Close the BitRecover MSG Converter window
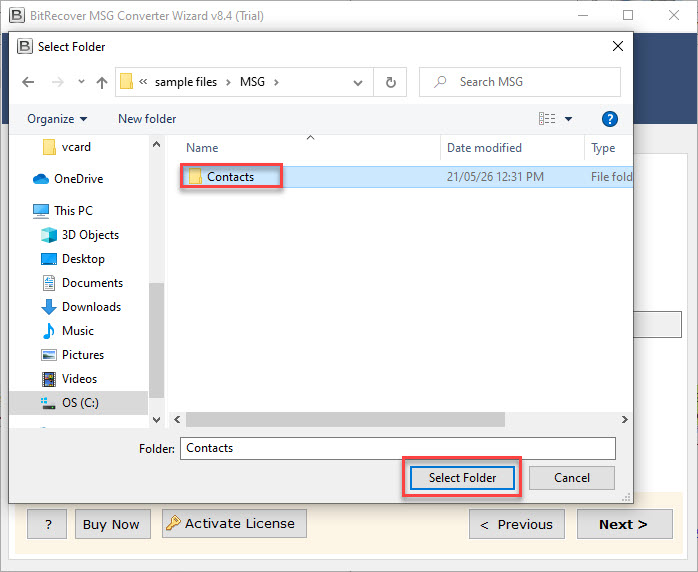This screenshot has width=698, height=572. pos(674,15)
